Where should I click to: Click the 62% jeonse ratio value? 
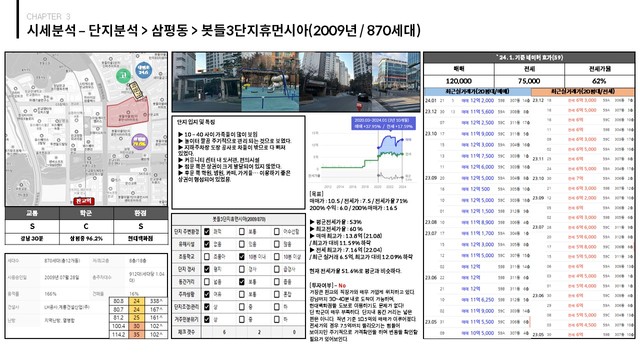coord(599,81)
